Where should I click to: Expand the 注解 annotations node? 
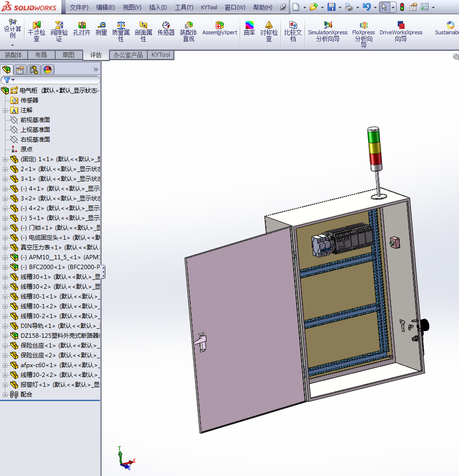pos(5,110)
